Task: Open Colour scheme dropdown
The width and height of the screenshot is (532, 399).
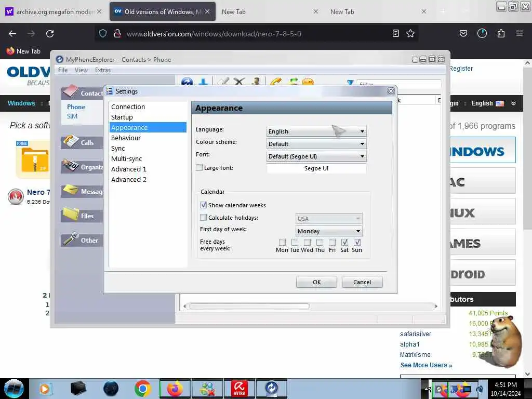Action: click(316, 144)
